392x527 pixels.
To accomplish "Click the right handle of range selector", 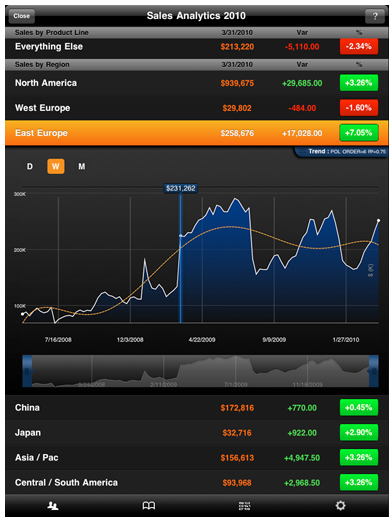I will tap(374, 371).
